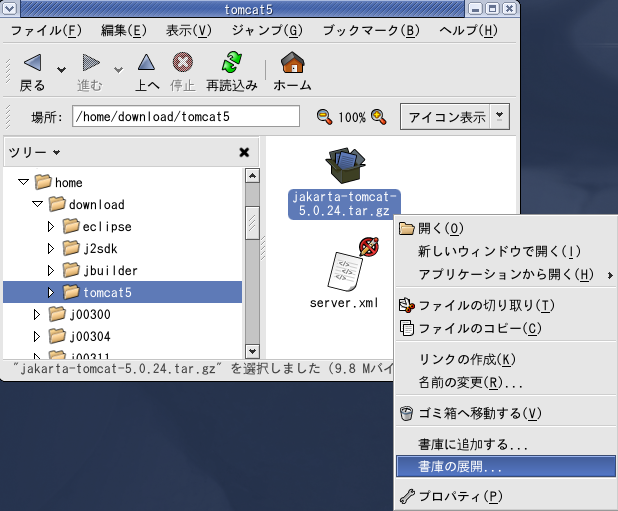
Task: Go to the Home (ホーム) icon
Action: pos(292,62)
